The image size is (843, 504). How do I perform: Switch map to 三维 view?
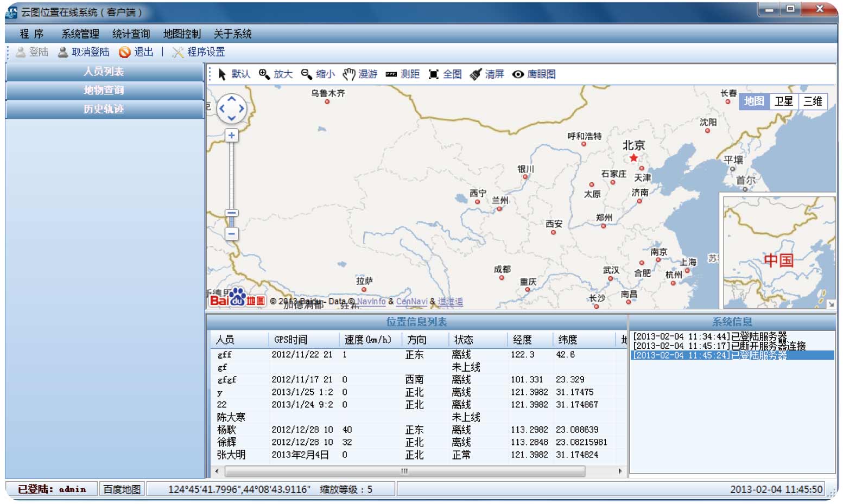pos(813,101)
